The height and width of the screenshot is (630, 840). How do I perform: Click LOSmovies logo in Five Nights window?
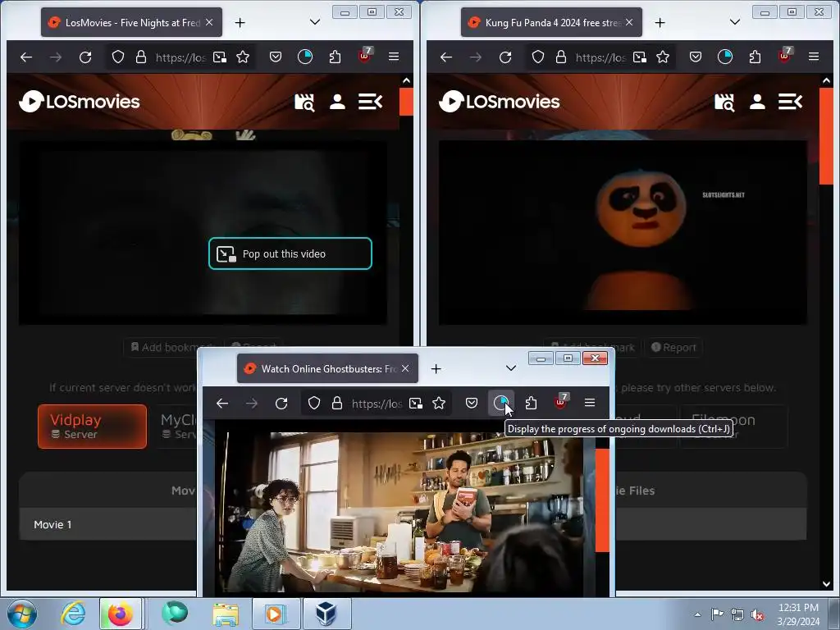(x=80, y=101)
